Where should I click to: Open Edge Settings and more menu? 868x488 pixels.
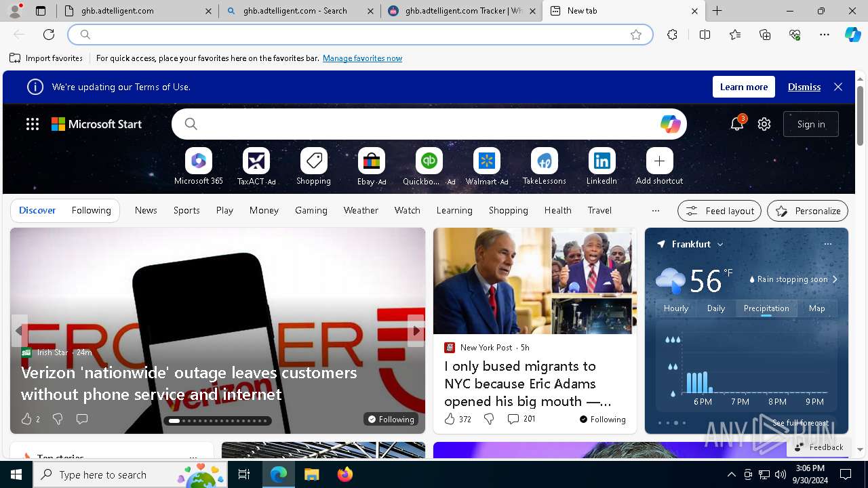(825, 35)
